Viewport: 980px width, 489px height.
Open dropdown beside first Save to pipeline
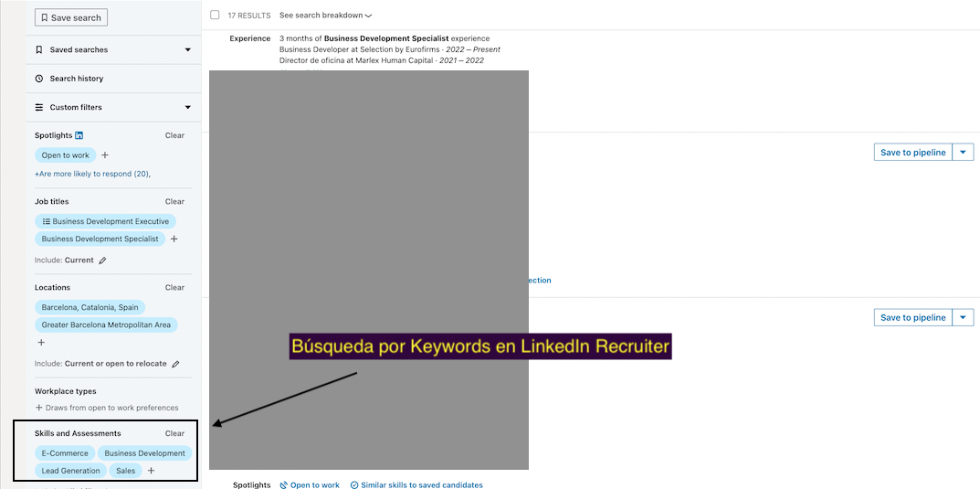coord(964,153)
